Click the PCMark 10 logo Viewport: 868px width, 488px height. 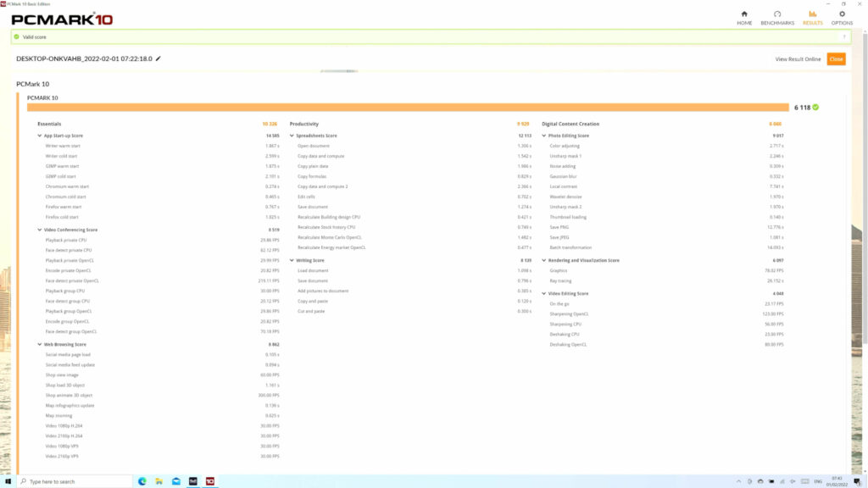click(62, 19)
